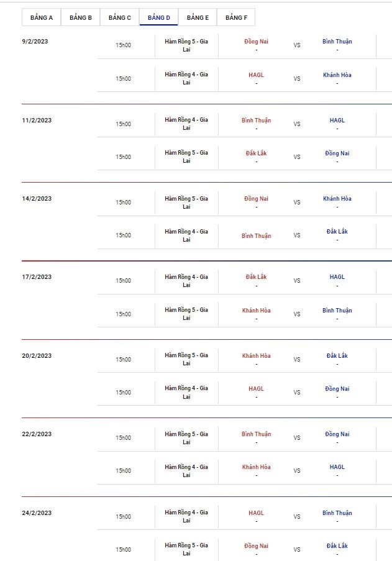Select HAGL in the 11/2/2023 fixtures
The height and width of the screenshot is (561, 392).
point(337,121)
